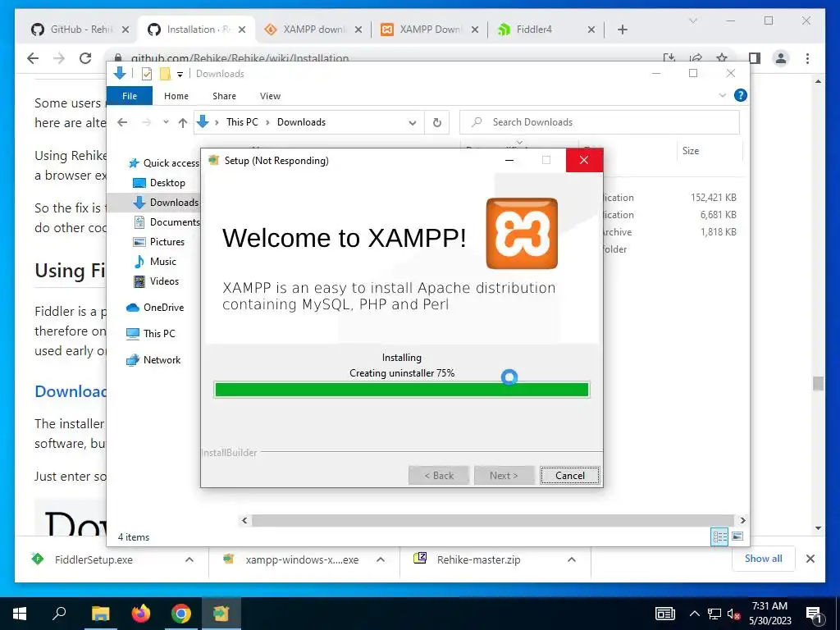Show hidden system tray icons

tap(695, 614)
